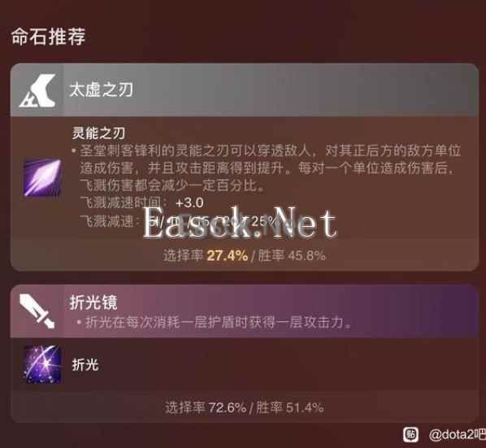Click the 飞溅减速 percentage row
Screen dimensions: 486x448
178,221
